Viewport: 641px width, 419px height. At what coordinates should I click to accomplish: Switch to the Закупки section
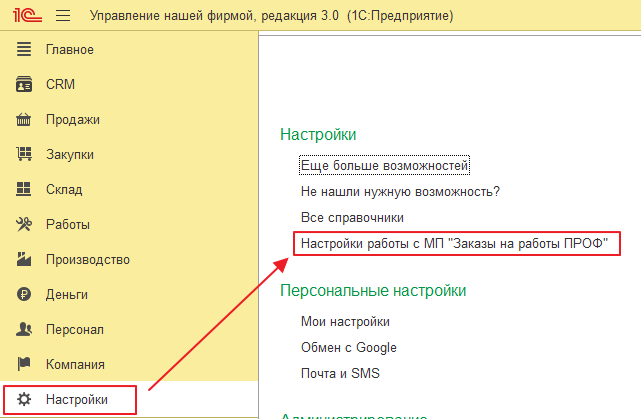[70, 155]
